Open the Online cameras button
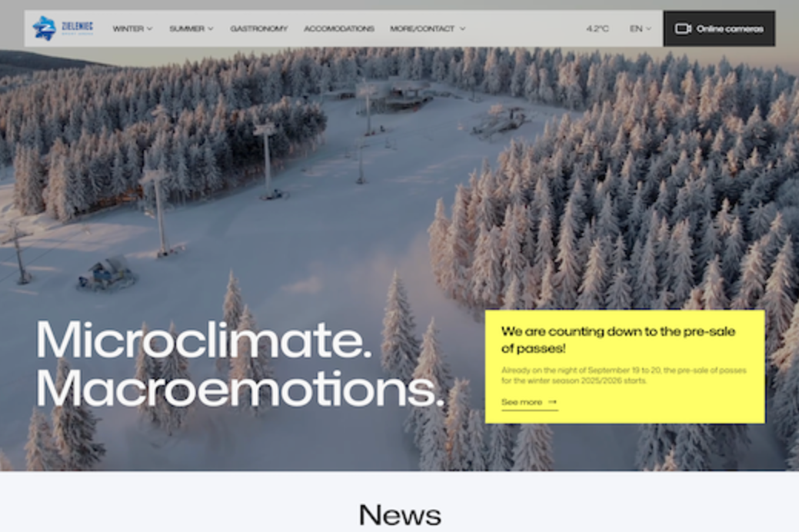The width and height of the screenshot is (799, 532). coord(719,28)
